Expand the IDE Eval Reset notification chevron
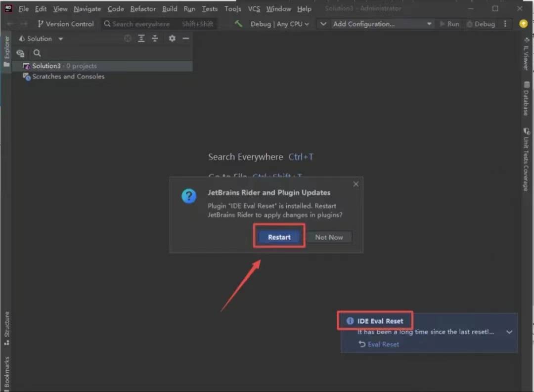The image size is (534, 392). (509, 332)
